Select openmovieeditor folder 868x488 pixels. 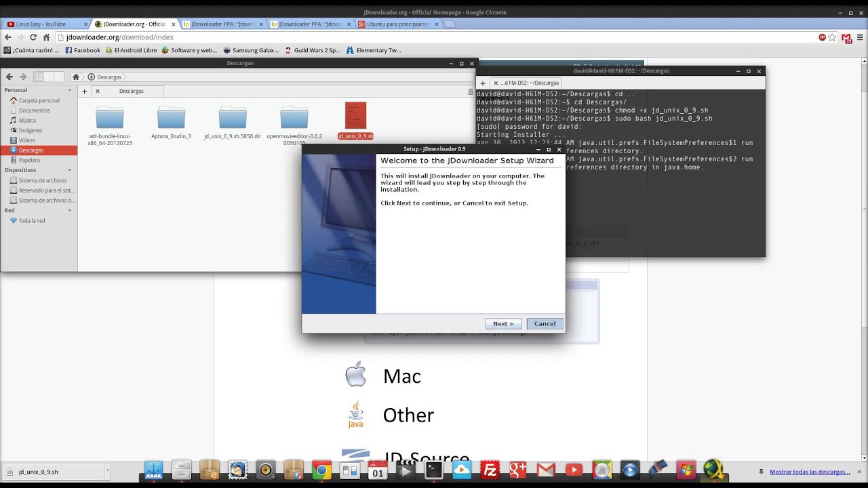click(x=294, y=125)
